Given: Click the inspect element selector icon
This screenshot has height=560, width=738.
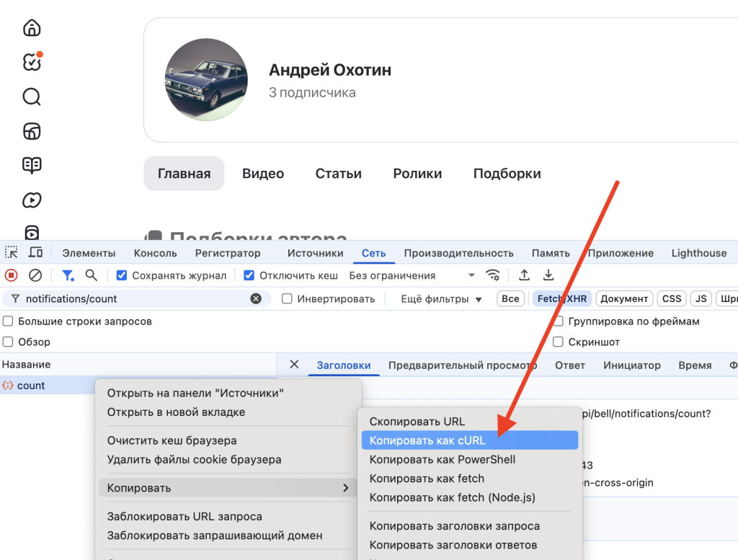Looking at the screenshot, I should tap(12, 253).
